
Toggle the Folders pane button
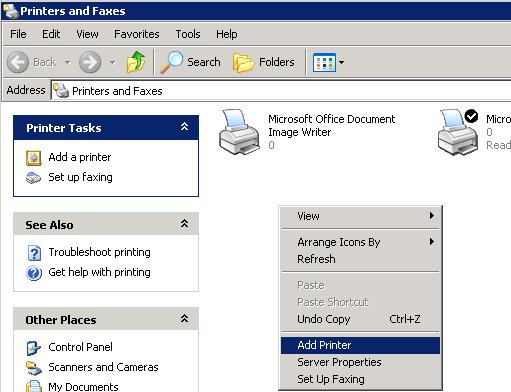[x=264, y=62]
